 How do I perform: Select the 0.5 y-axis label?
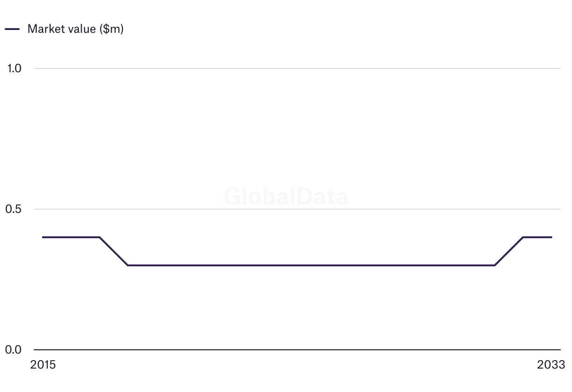pos(14,209)
